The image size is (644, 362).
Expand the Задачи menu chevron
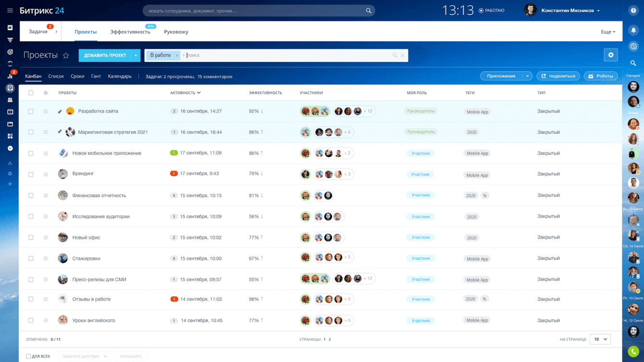pos(56,32)
